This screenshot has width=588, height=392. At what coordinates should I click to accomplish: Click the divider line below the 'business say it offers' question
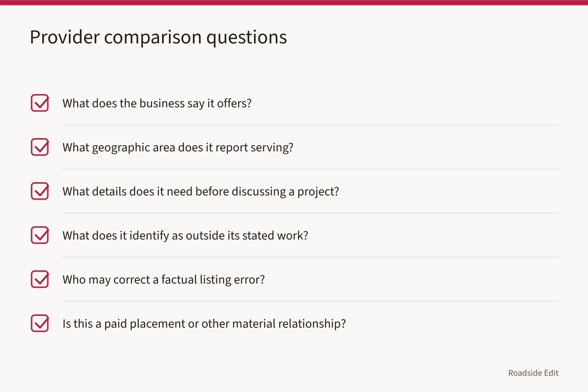click(x=311, y=125)
